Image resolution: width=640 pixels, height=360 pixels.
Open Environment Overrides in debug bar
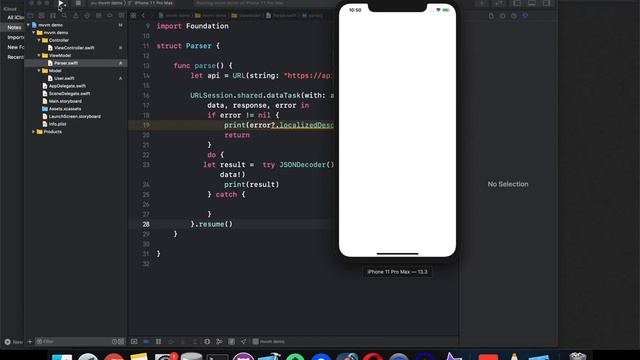pyautogui.click(x=231, y=342)
